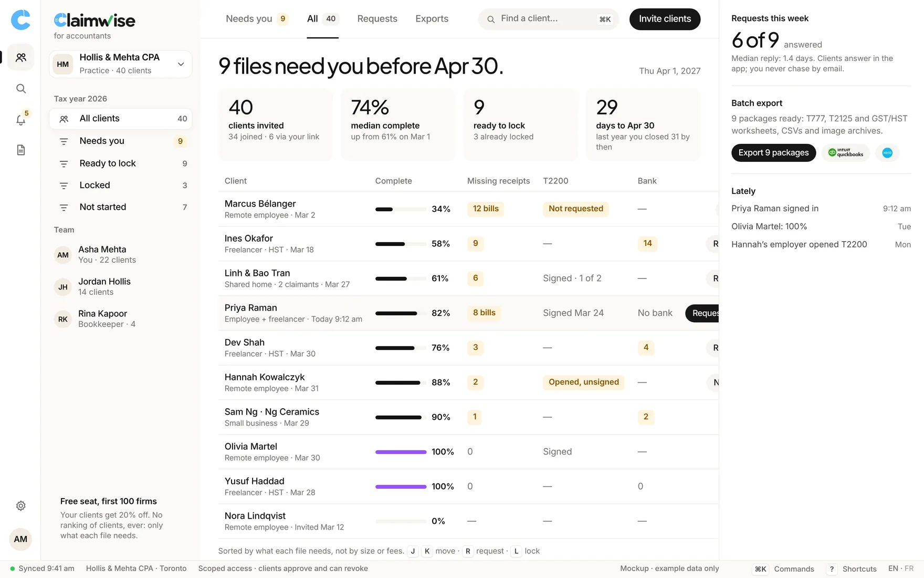
Task: Click Olivia Martel's purple 100% progress bar
Action: [401, 452]
